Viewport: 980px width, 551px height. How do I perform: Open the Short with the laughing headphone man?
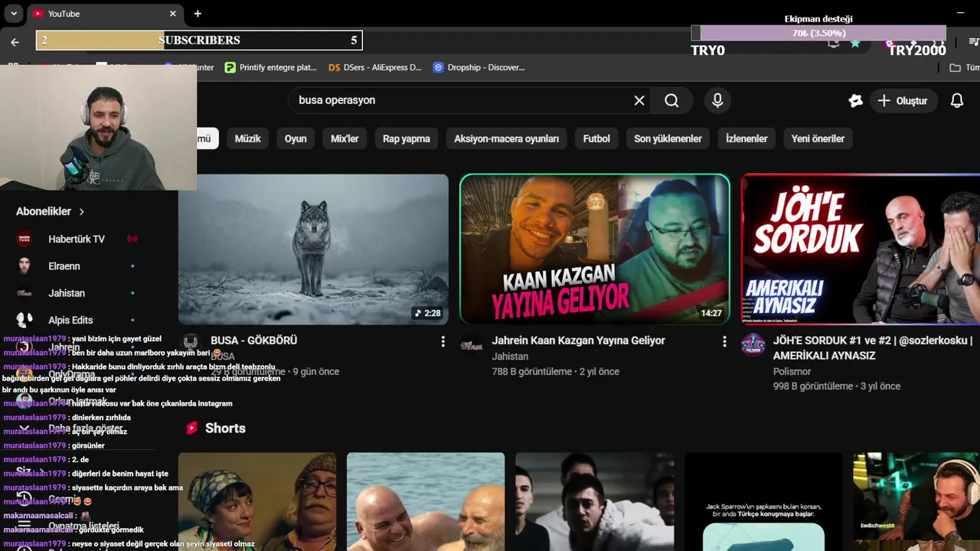(x=916, y=502)
